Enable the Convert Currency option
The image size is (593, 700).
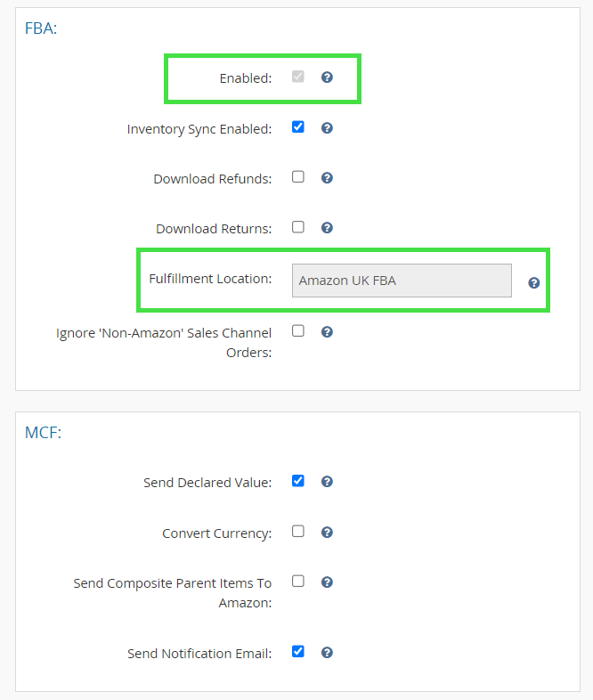pyautogui.click(x=298, y=531)
